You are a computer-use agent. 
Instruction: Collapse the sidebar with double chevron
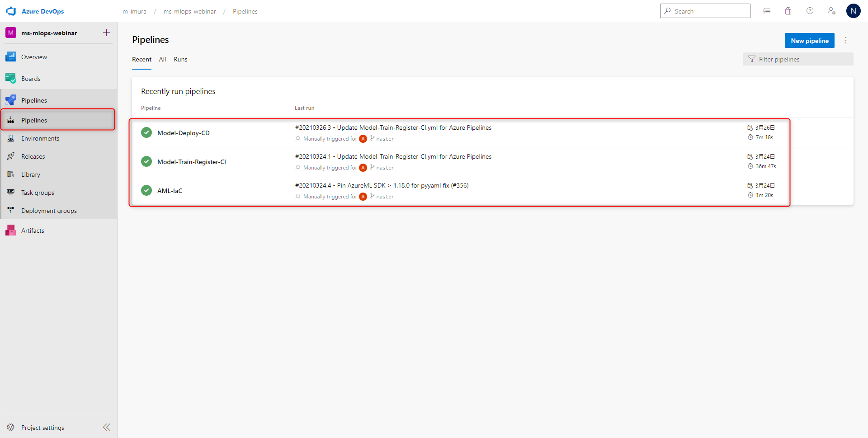pos(107,427)
